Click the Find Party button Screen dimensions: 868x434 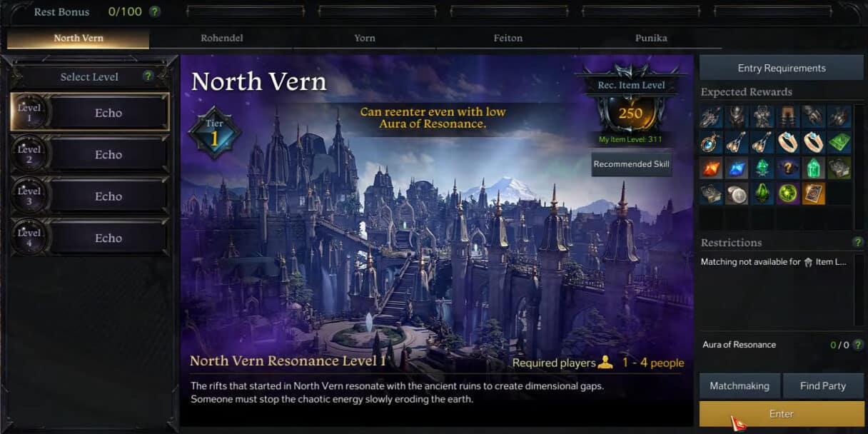823,385
